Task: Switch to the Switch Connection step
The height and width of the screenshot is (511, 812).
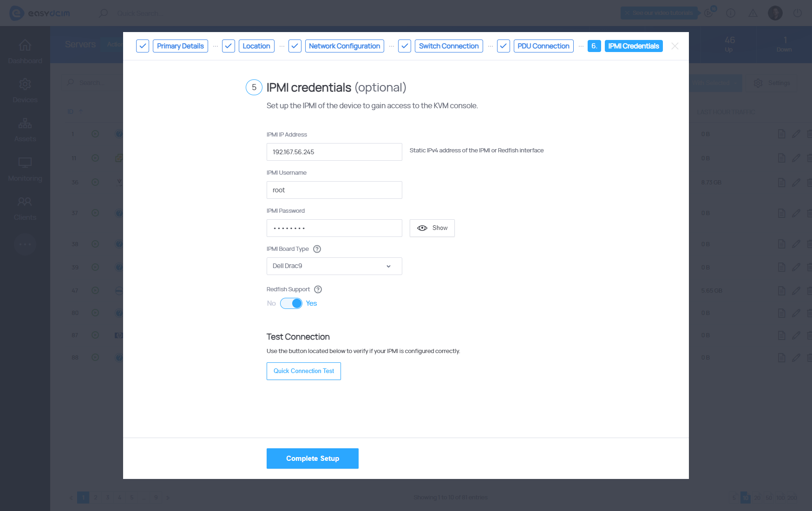Action: [x=449, y=46]
